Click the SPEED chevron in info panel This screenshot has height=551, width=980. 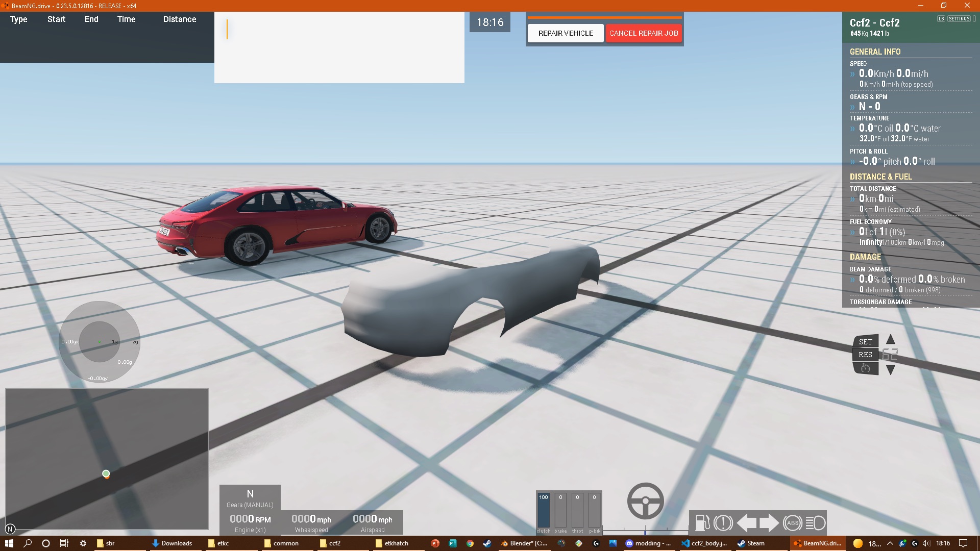852,74
